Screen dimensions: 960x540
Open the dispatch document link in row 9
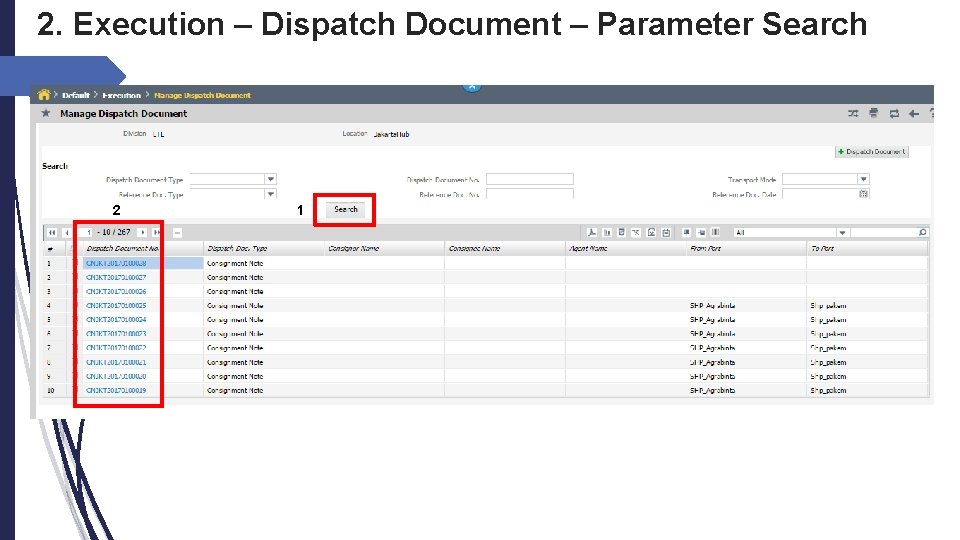[116, 377]
